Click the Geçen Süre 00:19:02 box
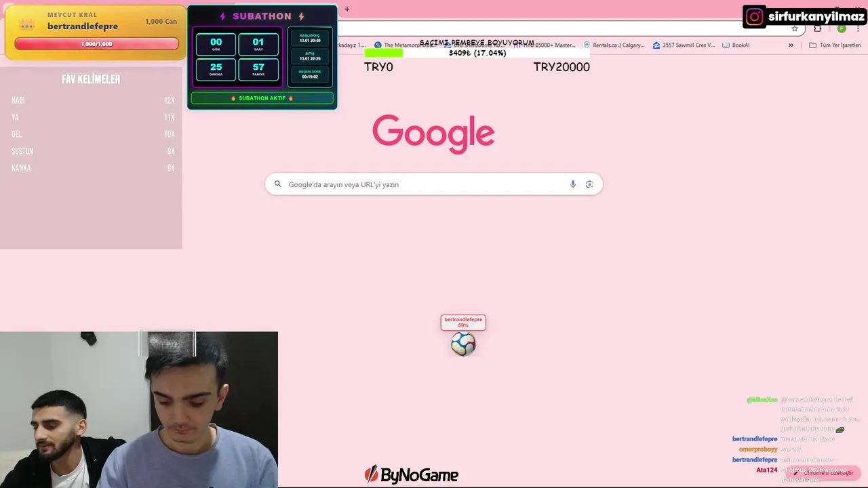The image size is (868, 488). pos(310,75)
